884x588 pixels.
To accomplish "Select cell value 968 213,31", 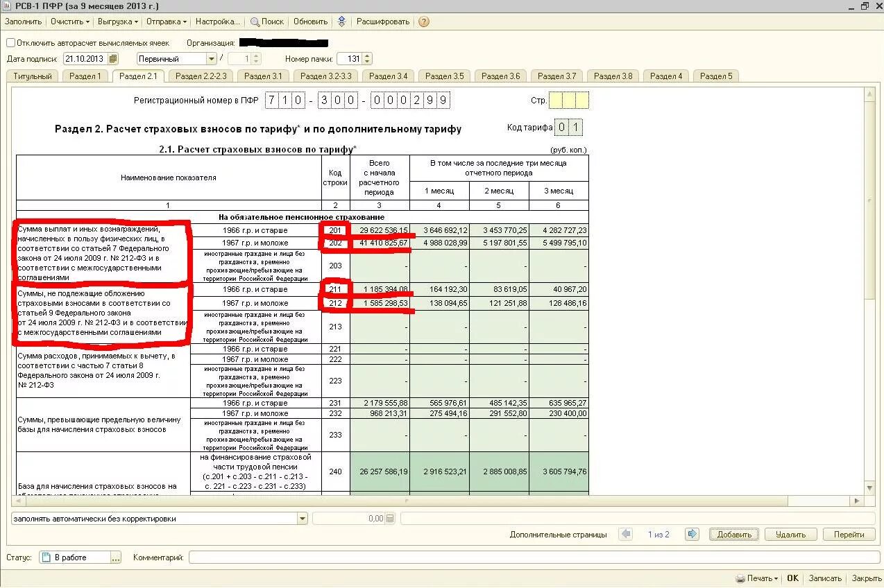I will click(x=380, y=413).
